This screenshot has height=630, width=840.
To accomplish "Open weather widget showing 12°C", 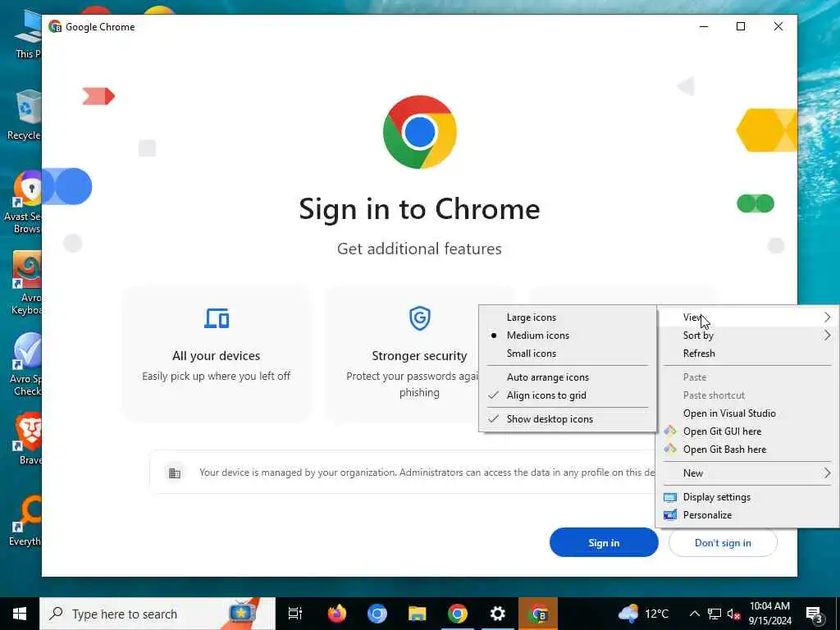I will click(x=643, y=614).
